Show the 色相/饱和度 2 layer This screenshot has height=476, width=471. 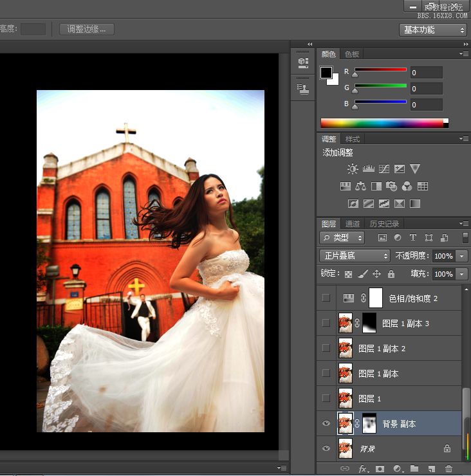tap(326, 298)
